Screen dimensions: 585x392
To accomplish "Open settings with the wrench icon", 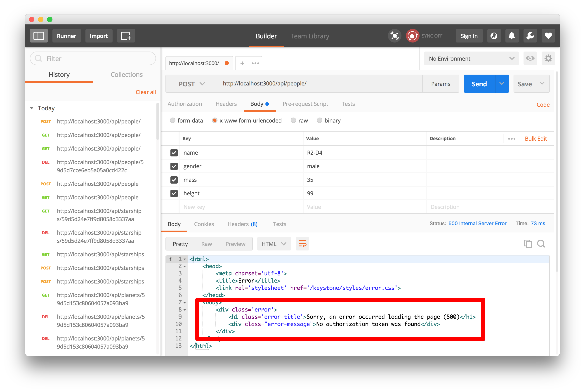I will [530, 36].
